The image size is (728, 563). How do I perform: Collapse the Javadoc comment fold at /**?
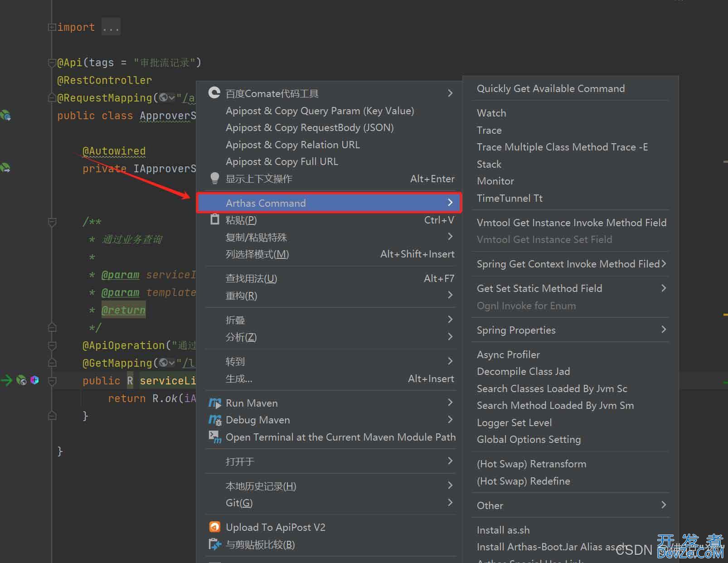52,222
